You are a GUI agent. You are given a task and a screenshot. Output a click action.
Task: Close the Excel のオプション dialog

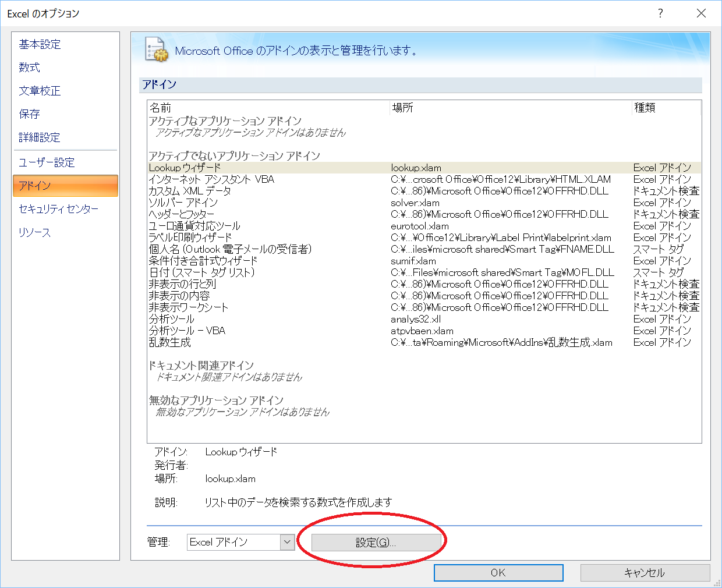702,13
